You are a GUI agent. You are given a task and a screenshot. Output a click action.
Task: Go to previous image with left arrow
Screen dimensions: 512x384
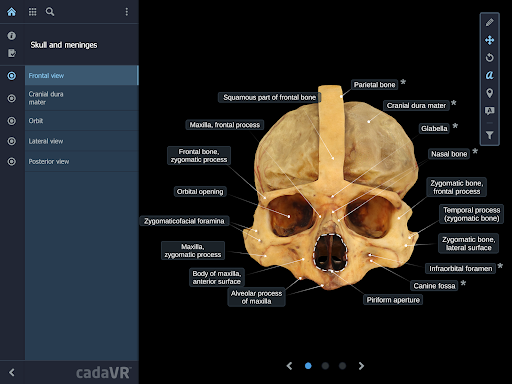[x=289, y=366]
